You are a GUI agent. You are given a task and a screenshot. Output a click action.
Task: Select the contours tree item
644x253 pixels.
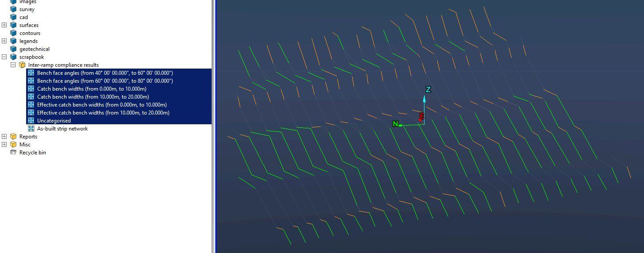click(x=30, y=33)
